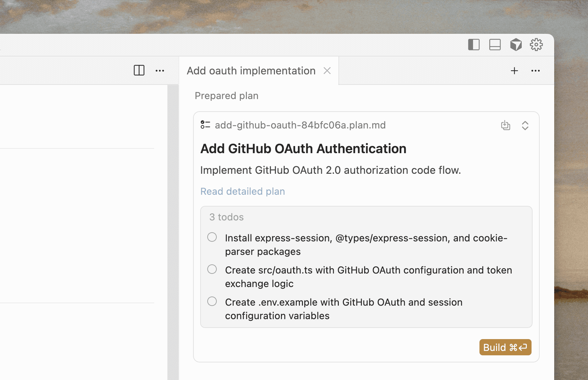Start a new chat with the plus icon
Viewport: 588px width, 380px height.
pyautogui.click(x=514, y=71)
